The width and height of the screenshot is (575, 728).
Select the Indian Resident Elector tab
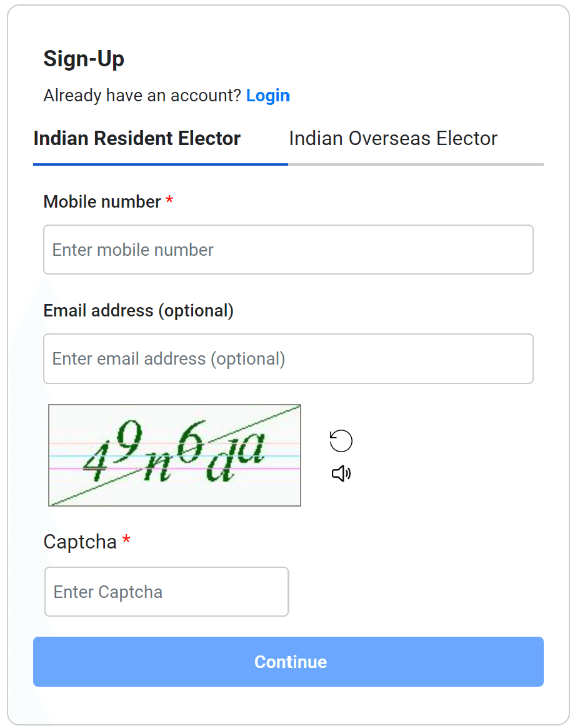[137, 138]
